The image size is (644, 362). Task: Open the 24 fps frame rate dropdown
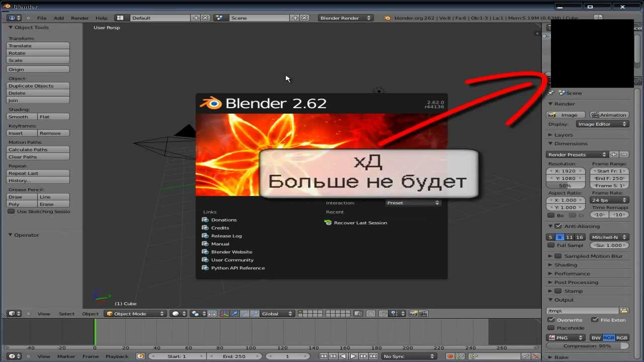pos(609,200)
